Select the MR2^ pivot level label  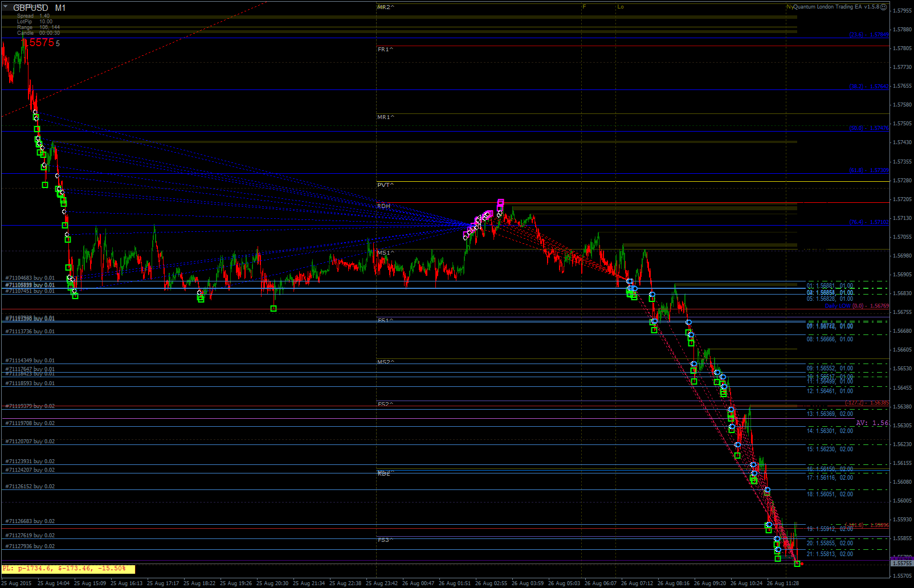(x=386, y=7)
